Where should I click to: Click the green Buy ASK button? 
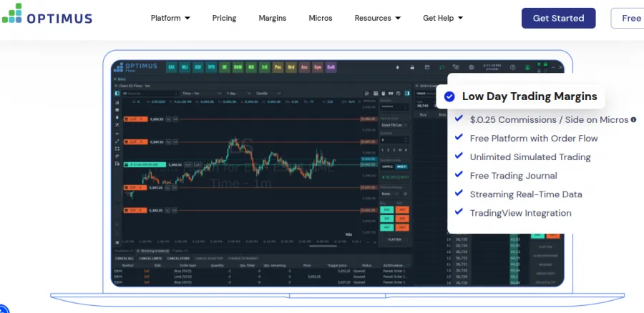point(386,210)
